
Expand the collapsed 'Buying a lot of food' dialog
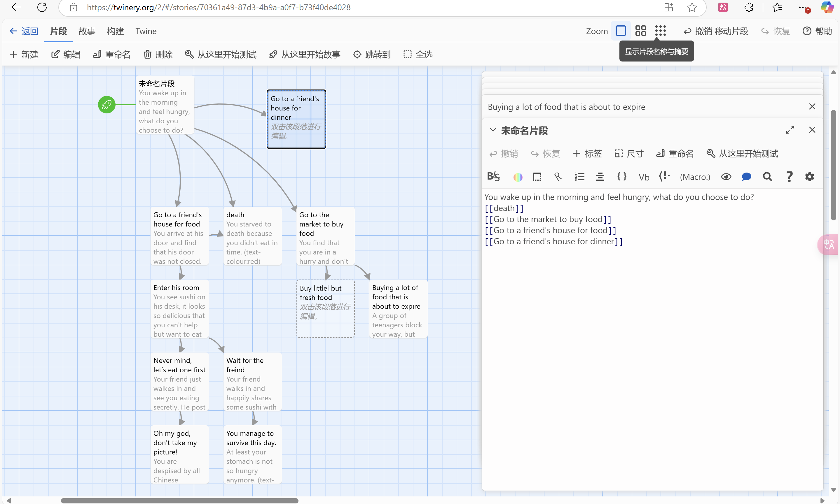click(x=566, y=107)
